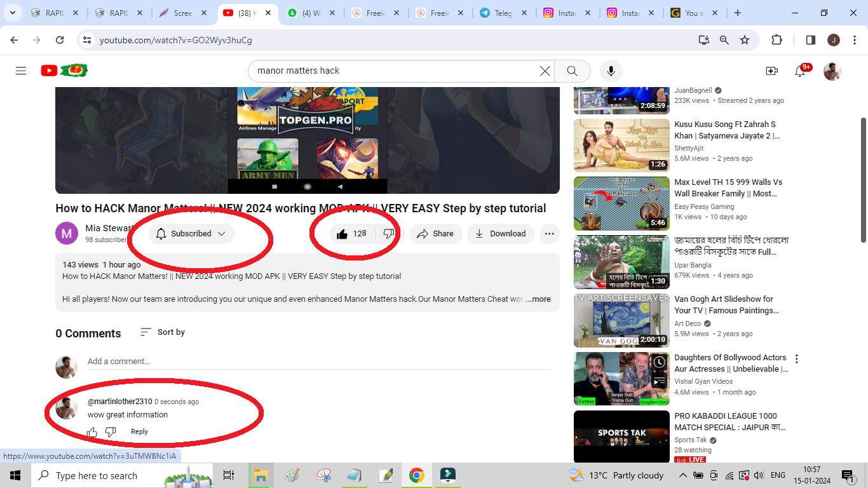
Task: Click the address bar URL
Action: (x=176, y=40)
